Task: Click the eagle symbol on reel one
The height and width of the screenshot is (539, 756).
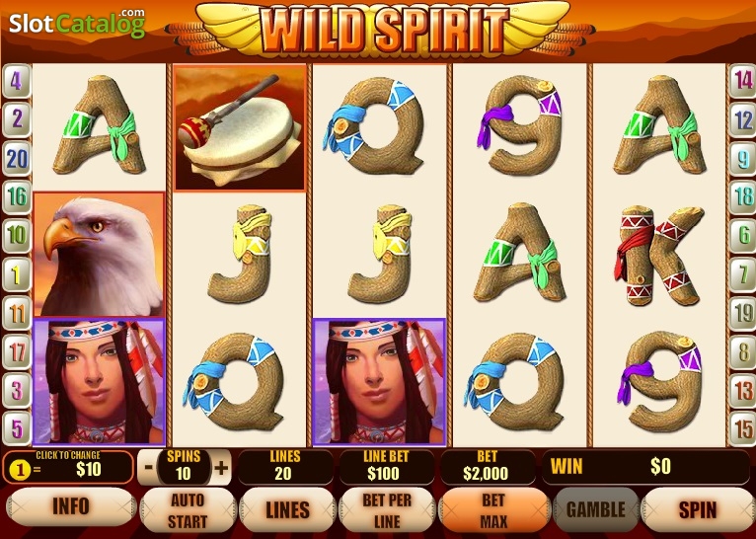Action: pos(99,254)
